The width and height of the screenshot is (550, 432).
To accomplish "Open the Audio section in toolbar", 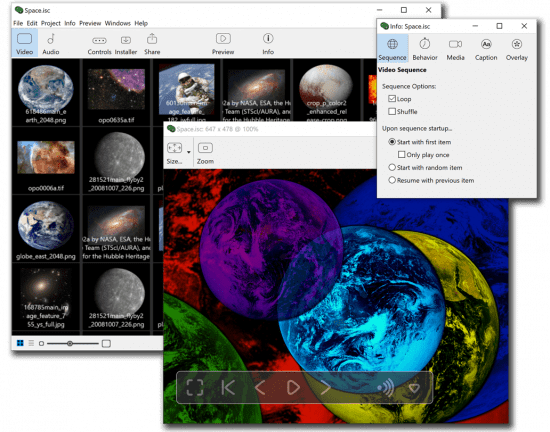I will pos(51,43).
